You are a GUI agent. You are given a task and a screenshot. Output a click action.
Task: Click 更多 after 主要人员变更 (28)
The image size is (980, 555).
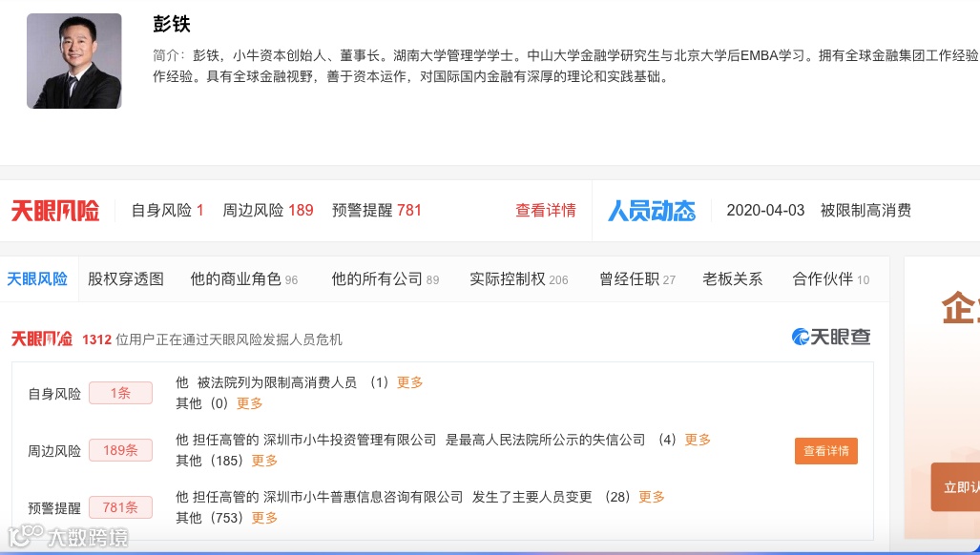651,497
